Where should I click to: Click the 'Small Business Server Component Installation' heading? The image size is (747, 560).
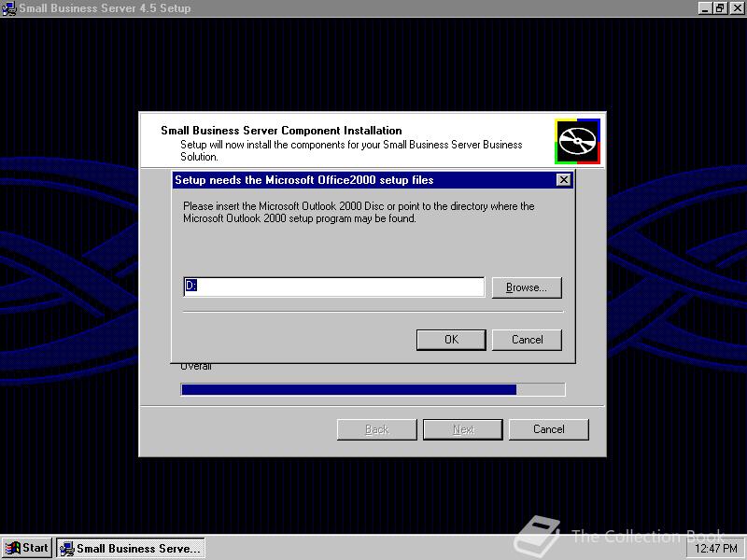click(281, 131)
